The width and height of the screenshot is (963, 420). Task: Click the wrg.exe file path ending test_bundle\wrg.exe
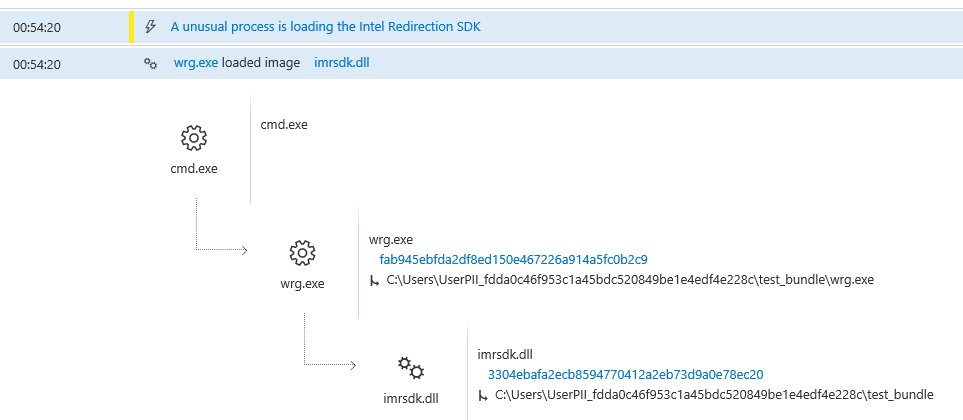tap(630, 280)
